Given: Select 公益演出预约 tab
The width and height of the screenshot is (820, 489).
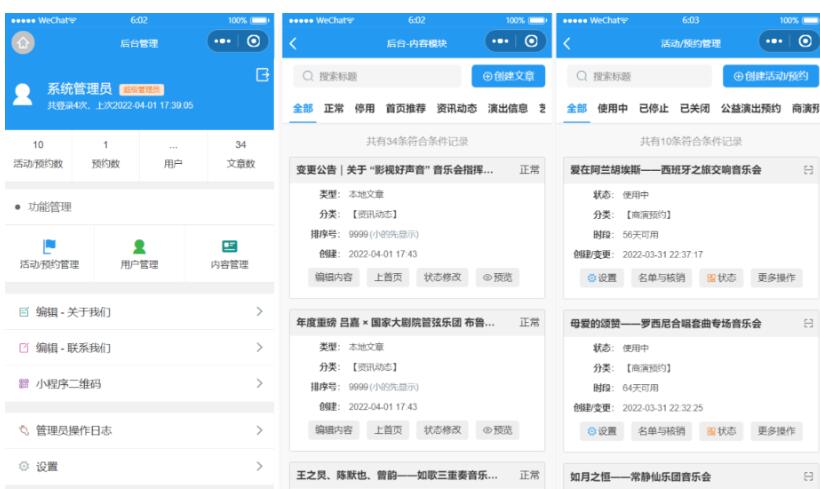Looking at the screenshot, I should [x=751, y=108].
